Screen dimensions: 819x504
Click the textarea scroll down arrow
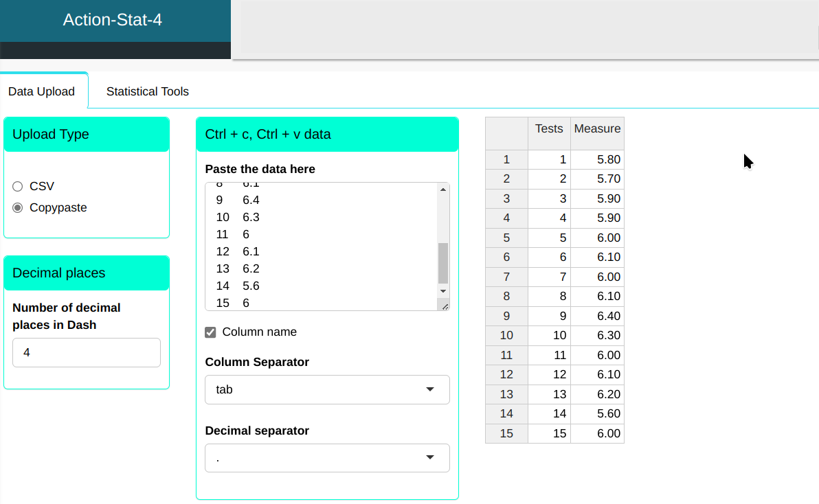pos(443,291)
